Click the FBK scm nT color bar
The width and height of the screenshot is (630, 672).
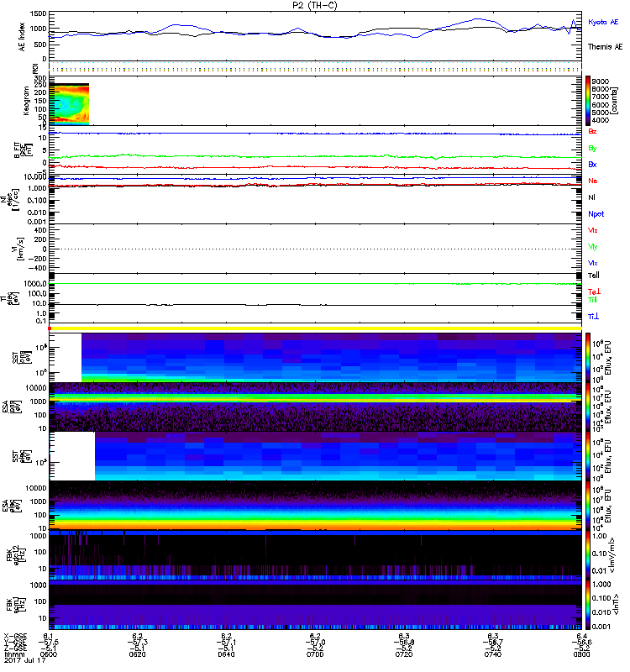click(588, 605)
